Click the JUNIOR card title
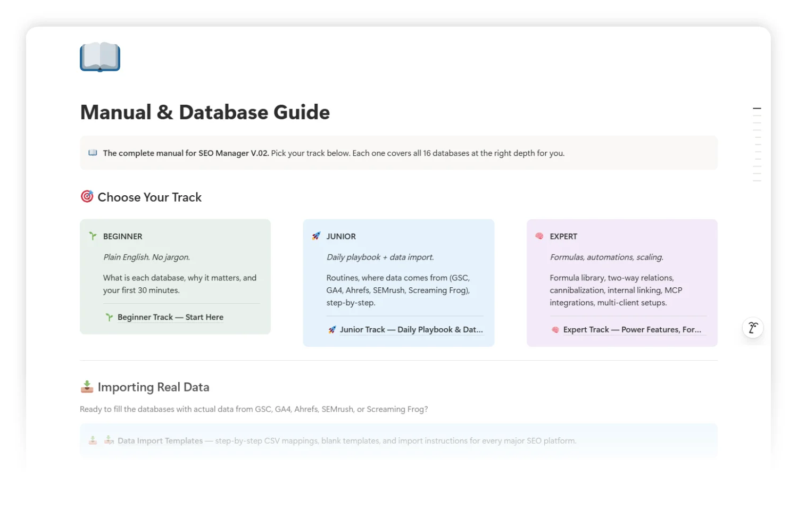The image size is (798, 532). coord(341,236)
